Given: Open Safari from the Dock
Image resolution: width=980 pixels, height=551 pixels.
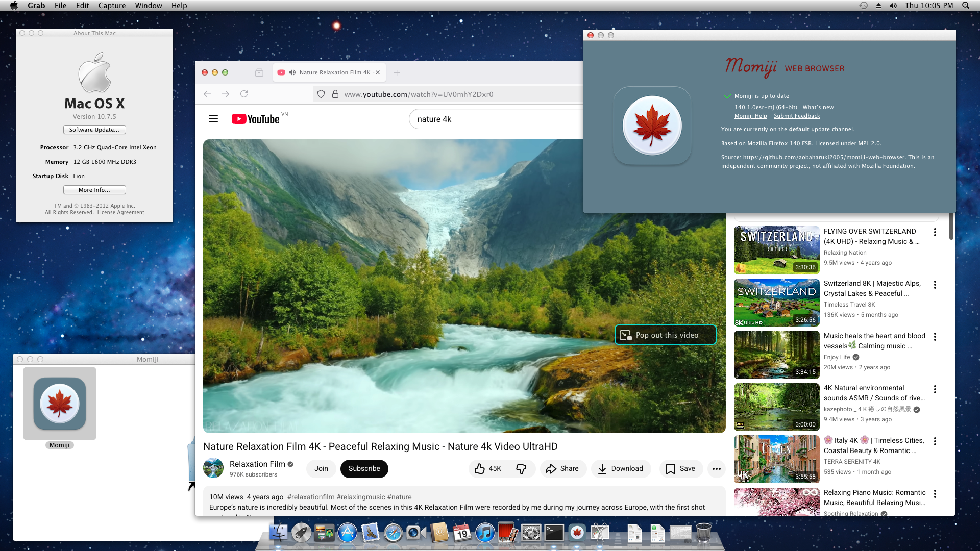Looking at the screenshot, I should [393, 533].
